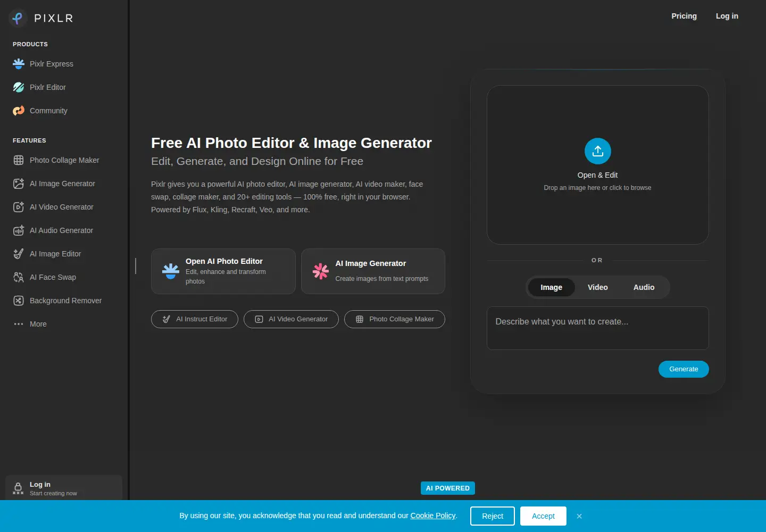Click the 'FEATURES' sidebar section label
Image resolution: width=766 pixels, height=532 pixels.
(29, 140)
